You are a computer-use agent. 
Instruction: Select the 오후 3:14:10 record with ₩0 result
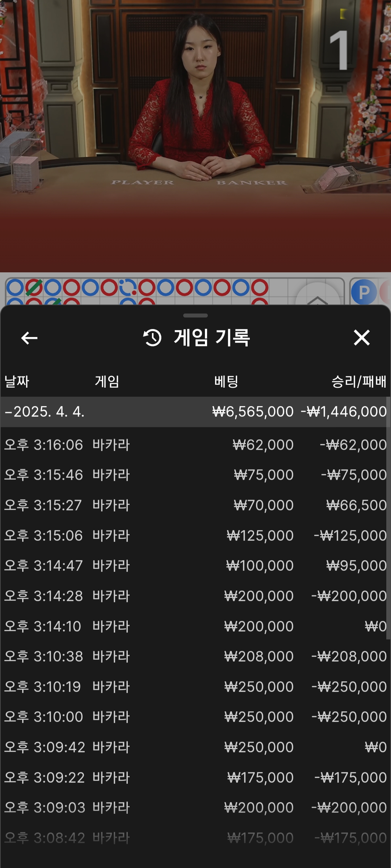tap(195, 626)
